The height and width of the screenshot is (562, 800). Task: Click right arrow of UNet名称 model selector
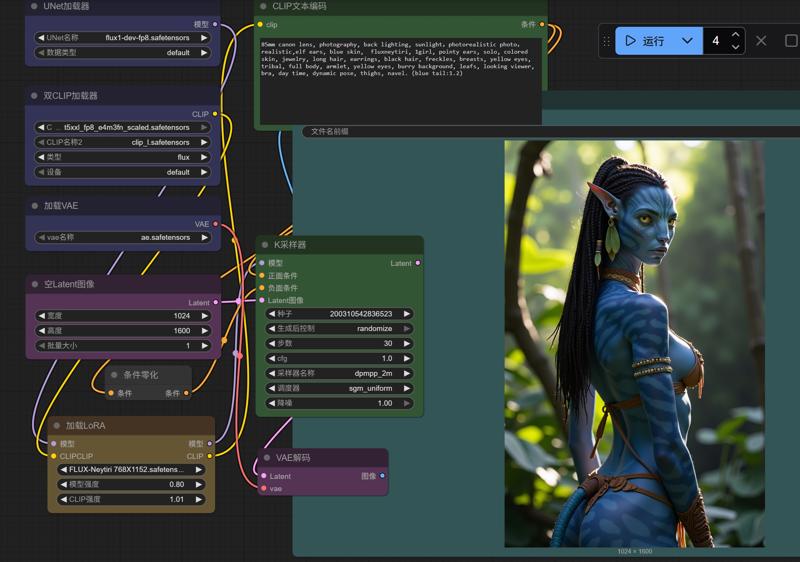(x=204, y=38)
